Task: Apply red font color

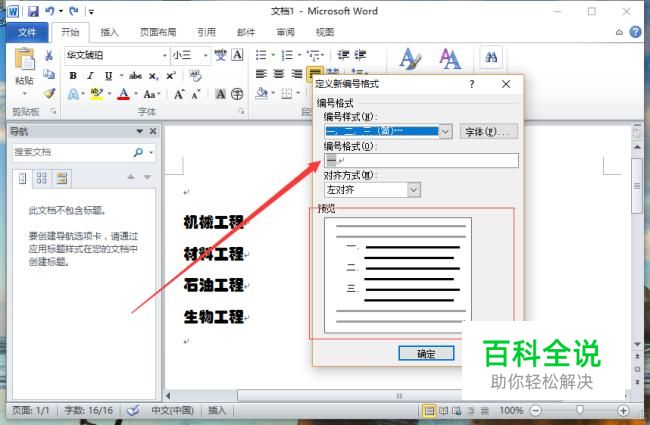Action: coord(124,94)
